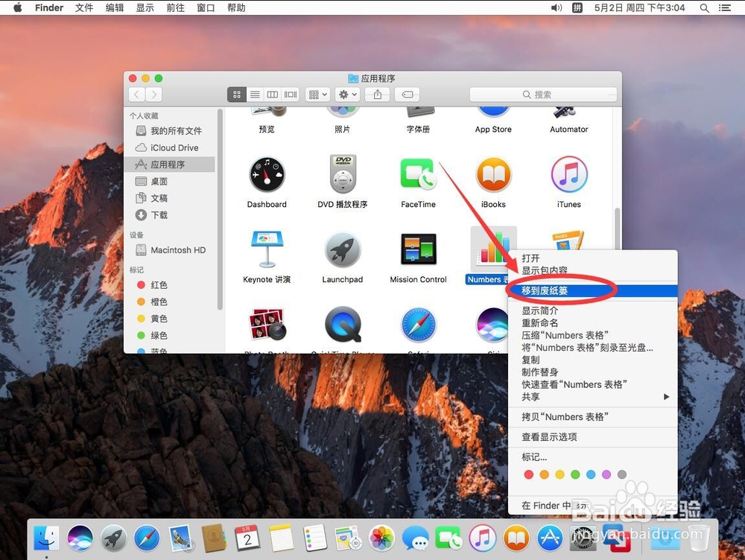
Task: Click the share button in the toolbar
Action: pyautogui.click(x=378, y=95)
